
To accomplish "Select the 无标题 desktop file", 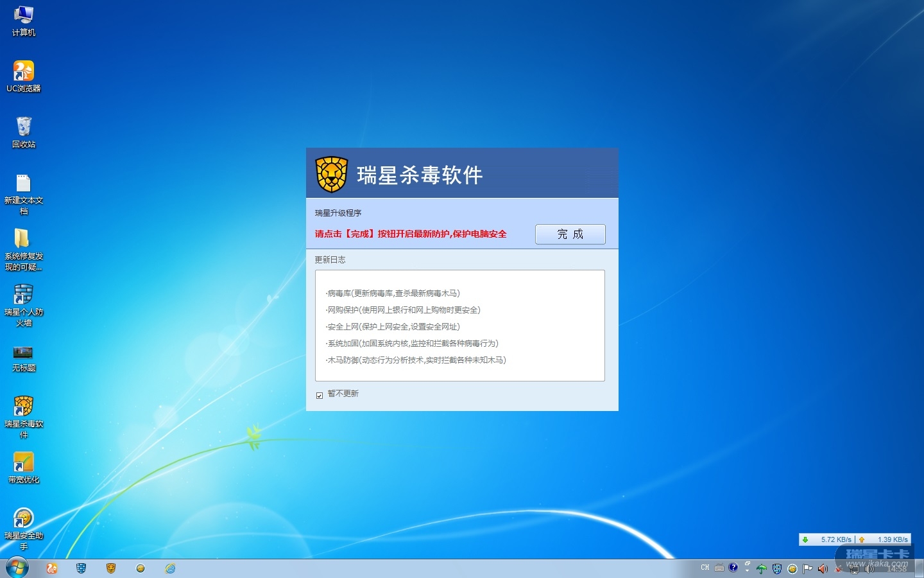I will tap(24, 358).
